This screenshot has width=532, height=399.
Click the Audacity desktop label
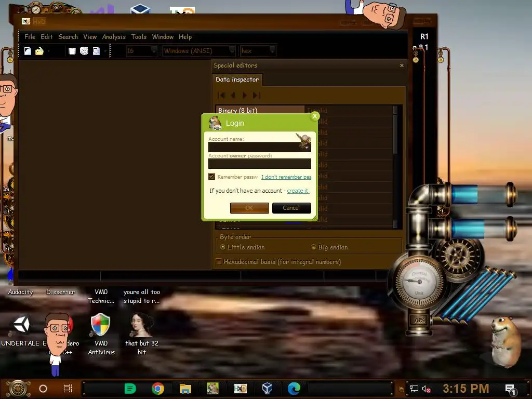pyautogui.click(x=20, y=292)
